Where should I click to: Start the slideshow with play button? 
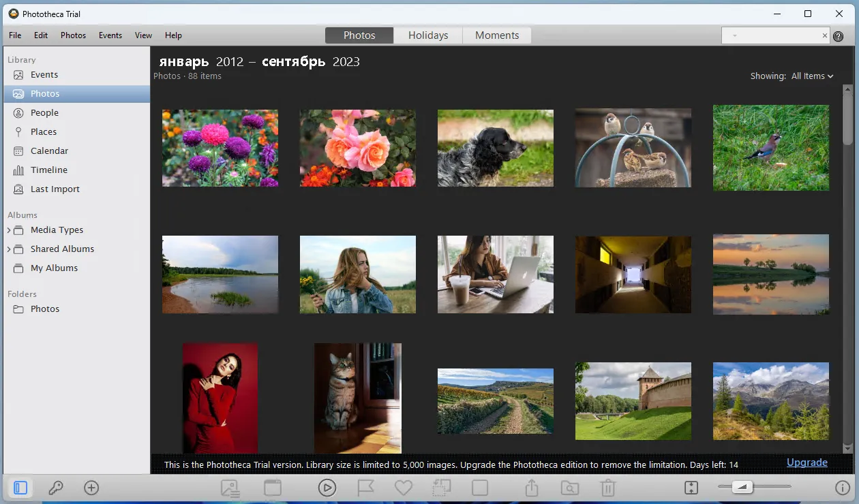327,488
